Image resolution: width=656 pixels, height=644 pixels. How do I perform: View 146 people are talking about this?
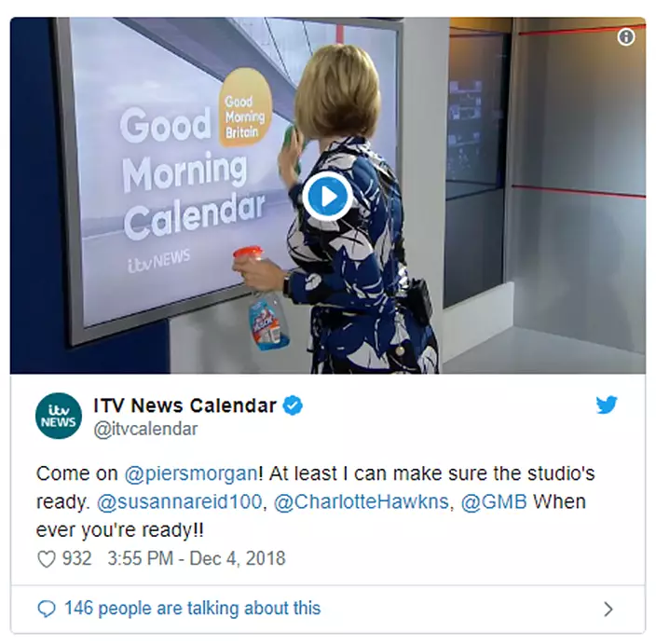[193, 609]
